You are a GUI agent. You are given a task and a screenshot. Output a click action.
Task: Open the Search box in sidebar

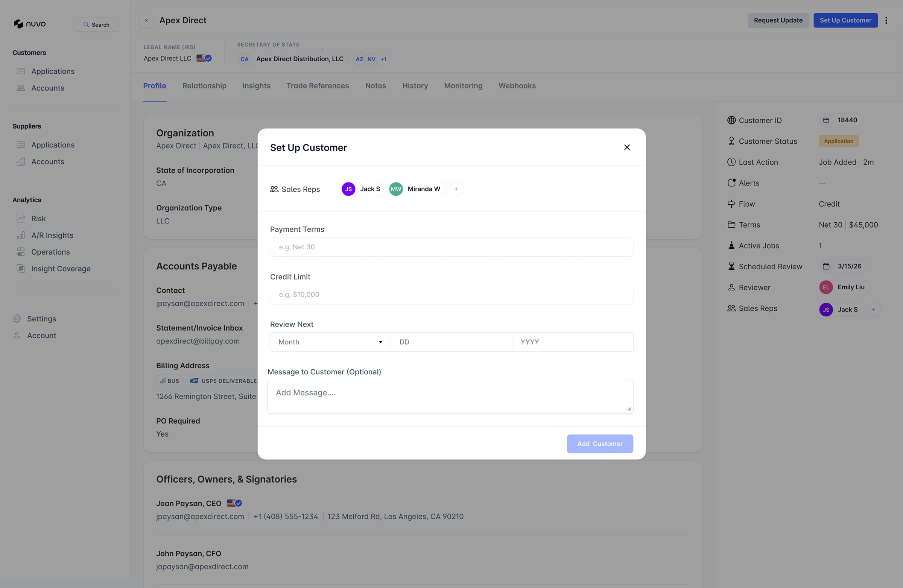(96, 25)
